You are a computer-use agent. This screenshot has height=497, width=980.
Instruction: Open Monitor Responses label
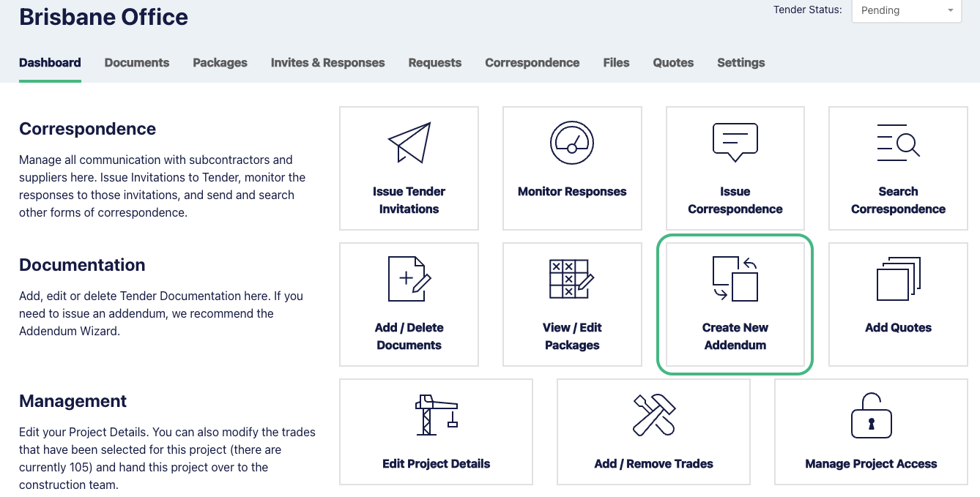572,192
